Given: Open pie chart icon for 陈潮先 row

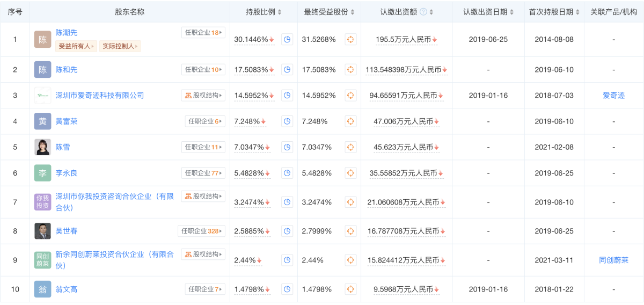Looking at the screenshot, I should (x=287, y=39).
